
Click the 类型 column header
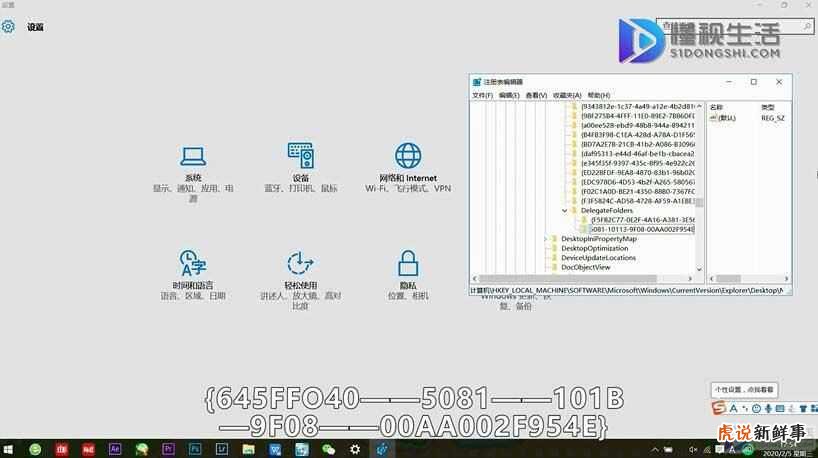(x=767, y=107)
